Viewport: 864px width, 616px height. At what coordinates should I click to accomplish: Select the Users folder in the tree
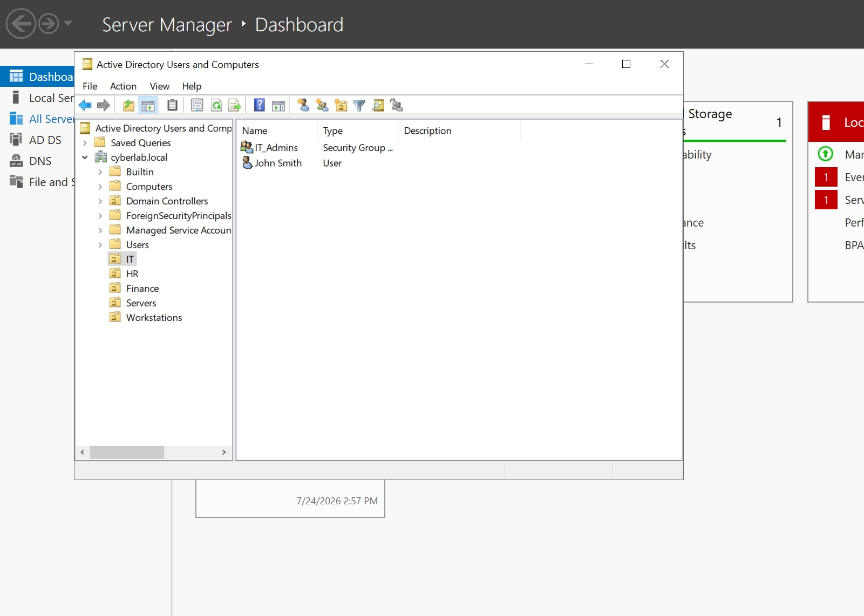138,245
